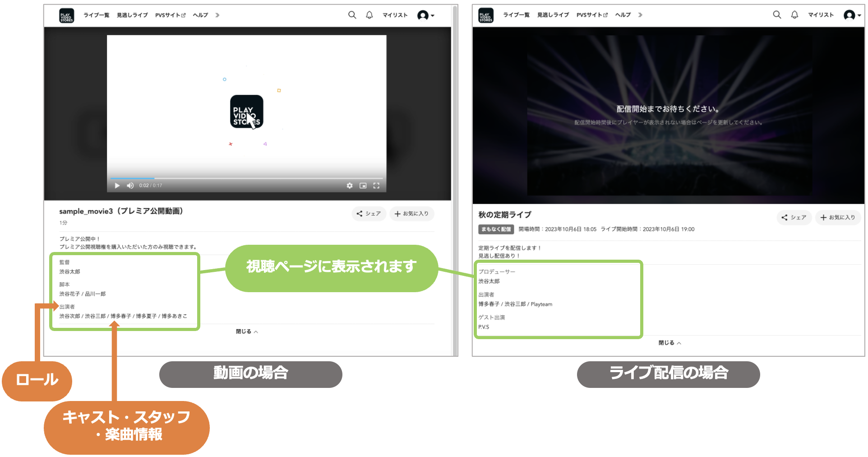Open 見逃しライブ in the right window
The width and height of the screenshot is (868, 457).
[x=553, y=15]
